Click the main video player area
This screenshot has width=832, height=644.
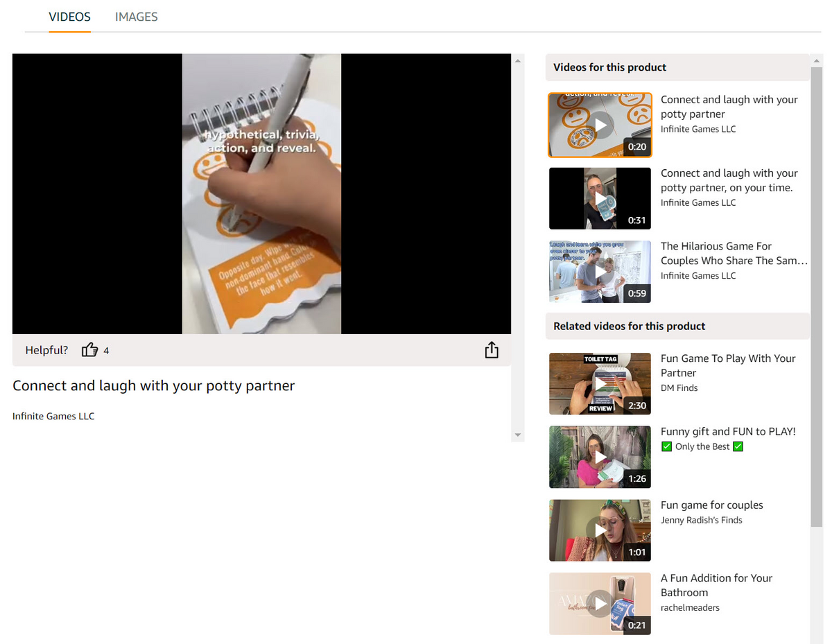click(x=261, y=194)
